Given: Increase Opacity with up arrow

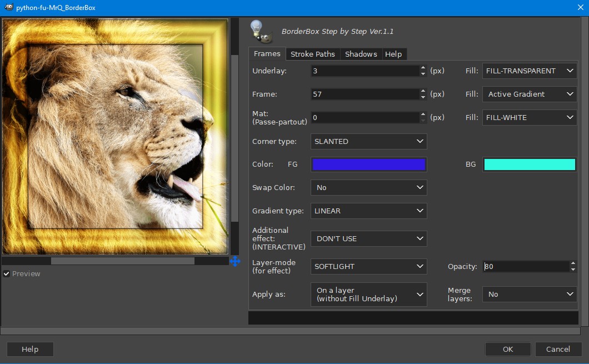Looking at the screenshot, I should 573,263.
